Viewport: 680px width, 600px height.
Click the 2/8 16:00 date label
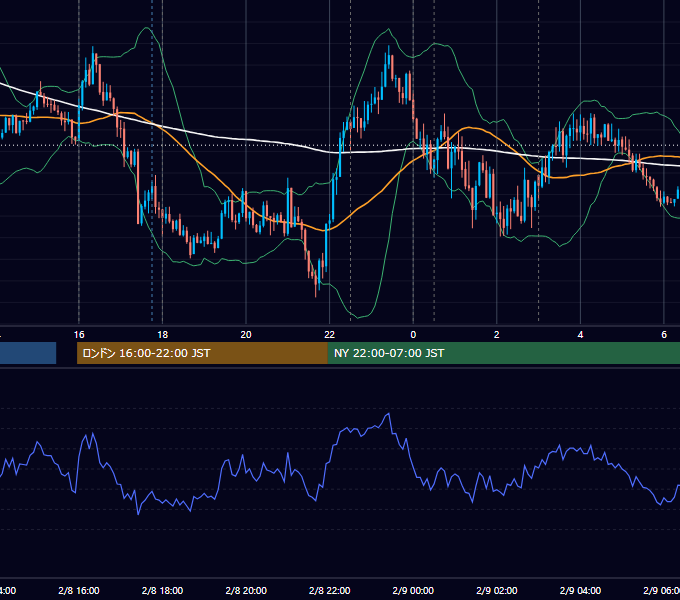pos(79,590)
